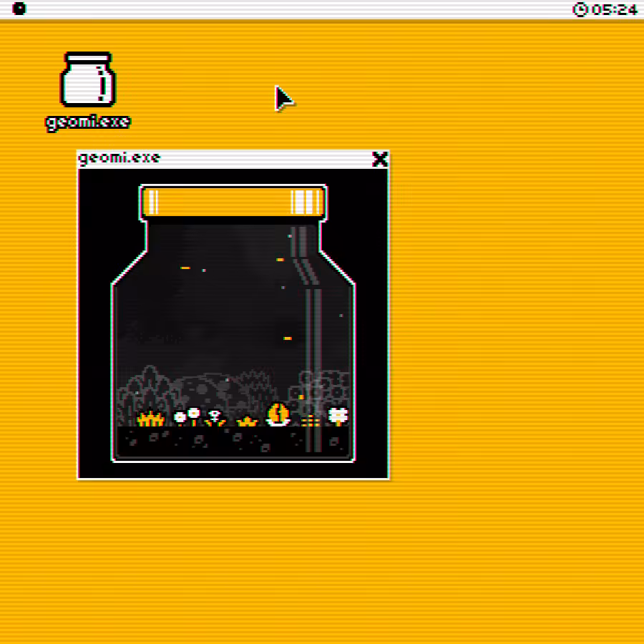Click the soil at the jar bottom
The image size is (644, 644).
[x=233, y=442]
